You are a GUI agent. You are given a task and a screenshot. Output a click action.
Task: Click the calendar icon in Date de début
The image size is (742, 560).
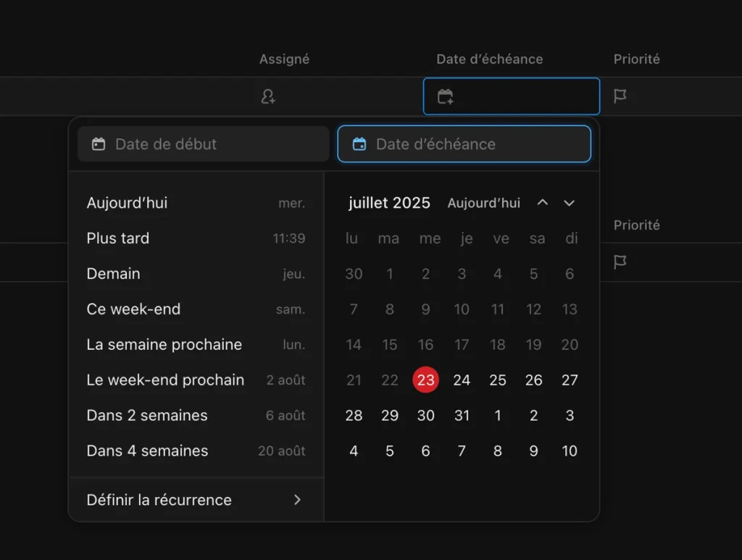tap(99, 144)
